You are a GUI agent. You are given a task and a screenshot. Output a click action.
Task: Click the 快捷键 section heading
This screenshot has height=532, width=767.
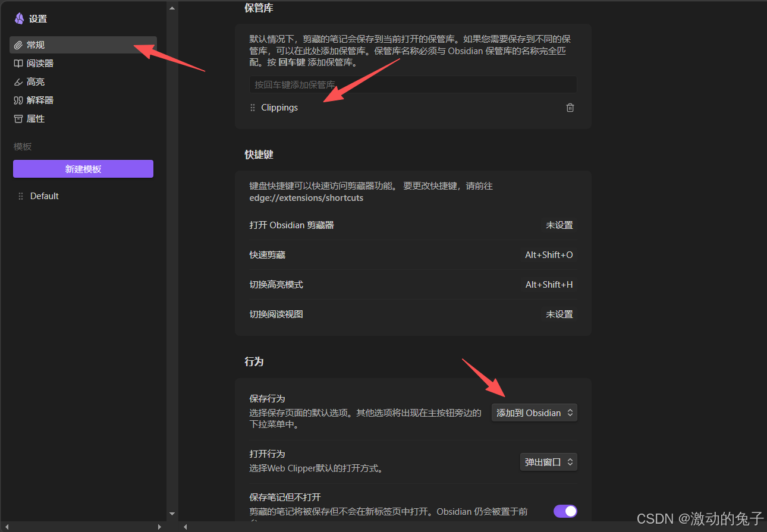[x=259, y=155]
